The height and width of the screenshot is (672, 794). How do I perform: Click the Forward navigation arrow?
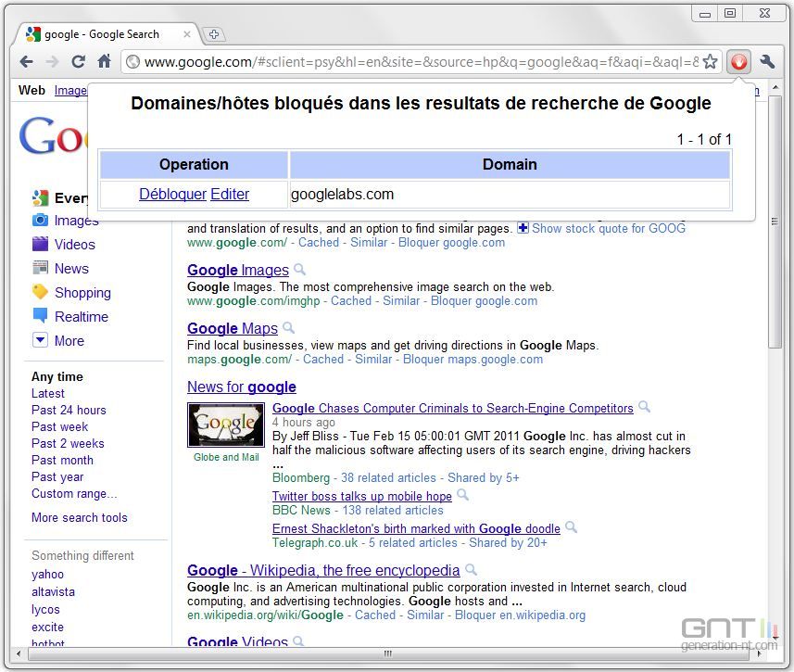click(x=52, y=62)
